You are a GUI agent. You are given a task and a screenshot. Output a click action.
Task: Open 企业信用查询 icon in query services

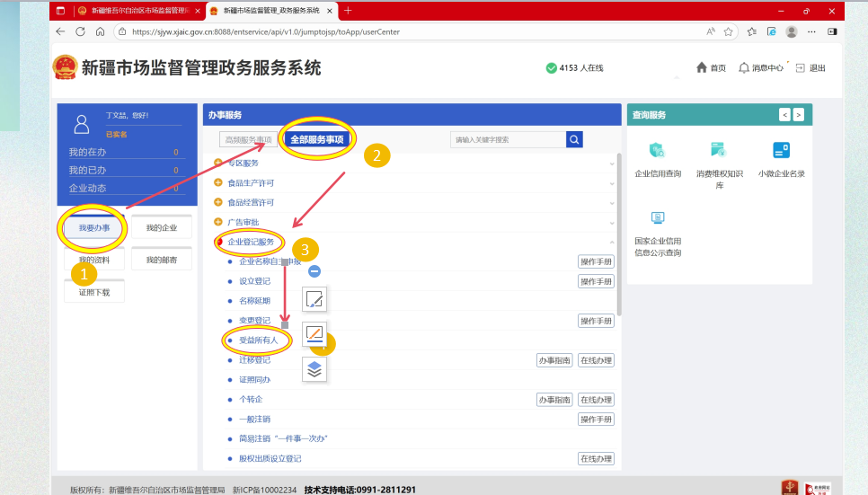(x=658, y=151)
